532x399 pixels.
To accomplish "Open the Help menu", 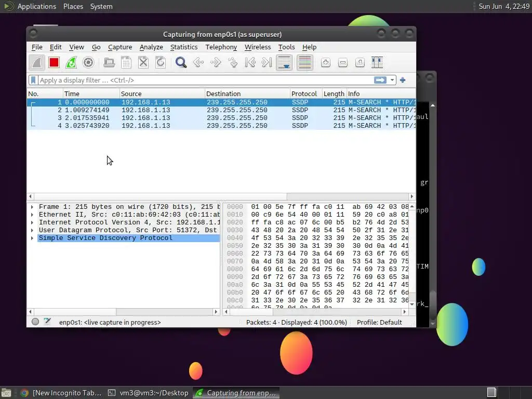I will point(310,47).
